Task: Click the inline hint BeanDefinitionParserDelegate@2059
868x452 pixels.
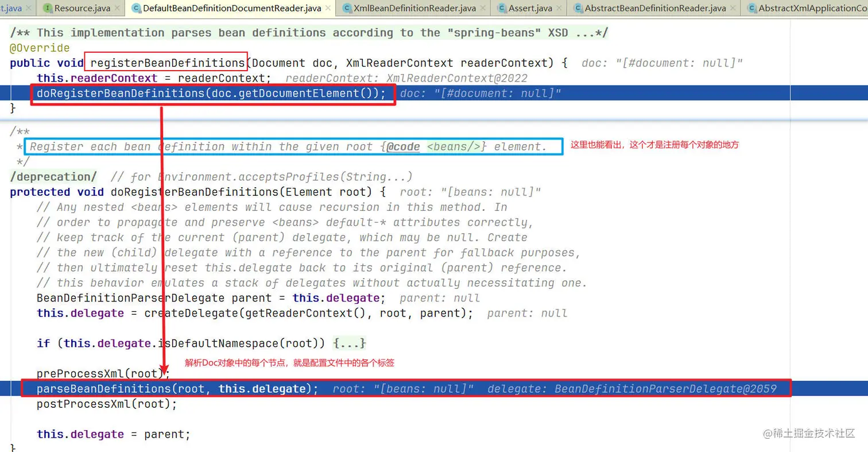Action: 665,389
